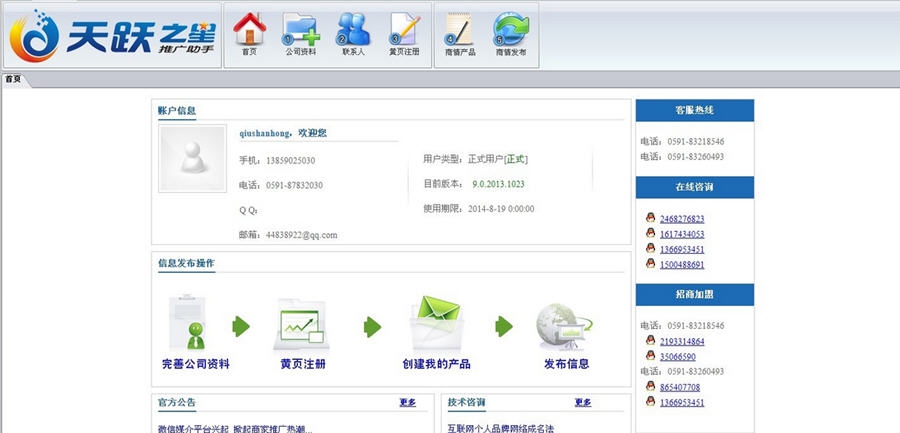The width and height of the screenshot is (900, 433).
Task: Click the 技术咨询 section heading
Action: click(467, 403)
